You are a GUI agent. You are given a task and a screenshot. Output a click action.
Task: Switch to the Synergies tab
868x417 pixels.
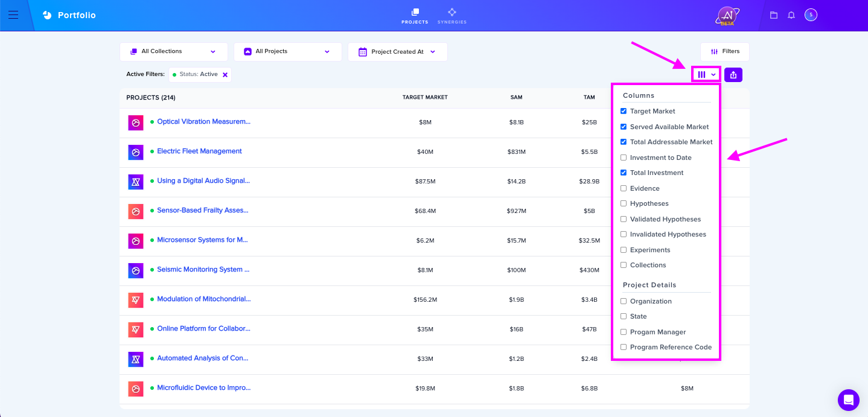(x=452, y=16)
